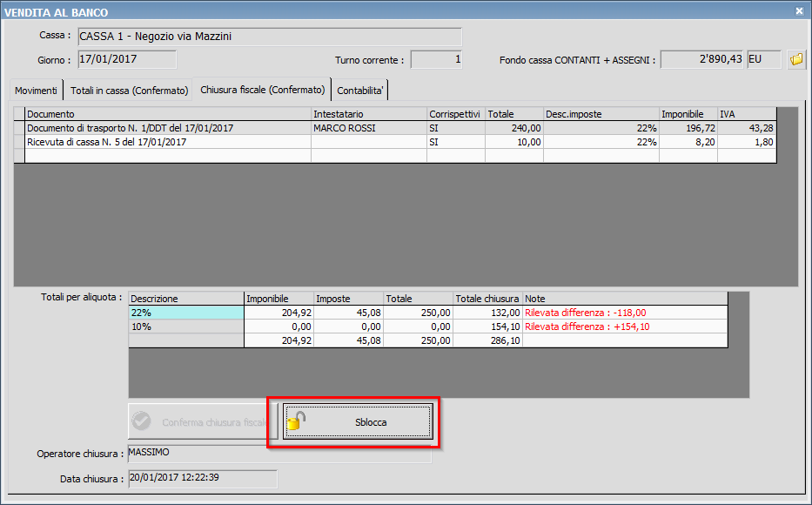The height and width of the screenshot is (505, 812).
Task: Open the Totali in cassa (Confermato) tab
Action: (129, 91)
